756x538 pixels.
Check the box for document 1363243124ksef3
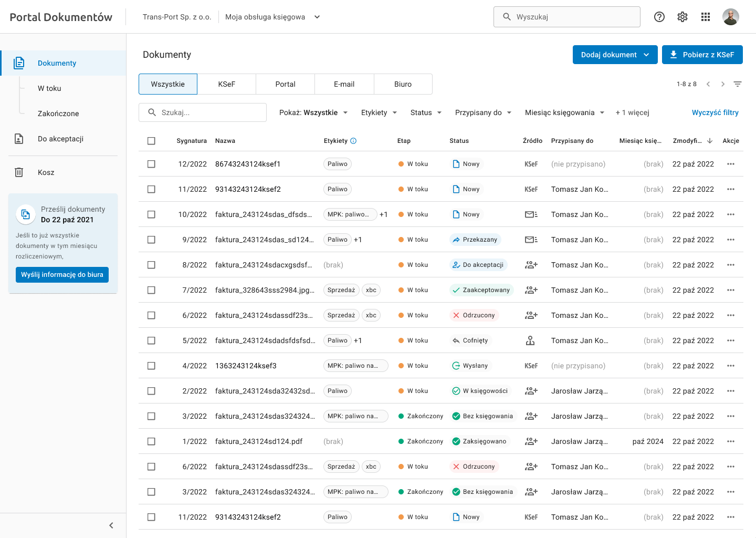point(151,366)
